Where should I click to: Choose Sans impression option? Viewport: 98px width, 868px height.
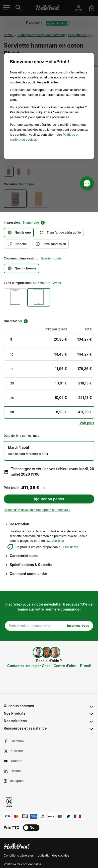point(50,244)
